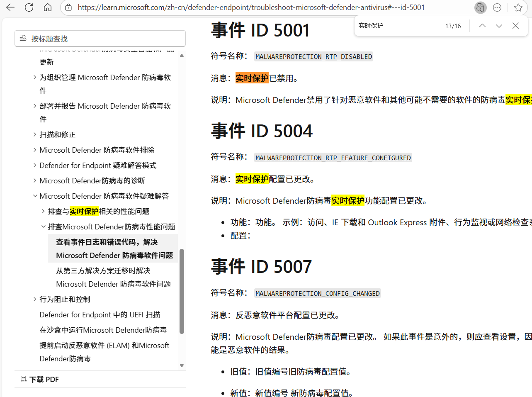
Task: Click the 新值 bullet item
Action: (x=293, y=393)
